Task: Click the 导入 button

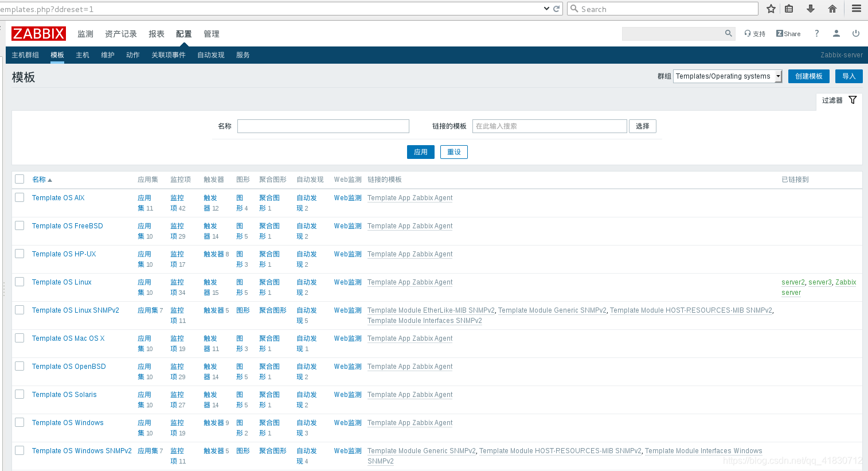Action: pos(849,76)
